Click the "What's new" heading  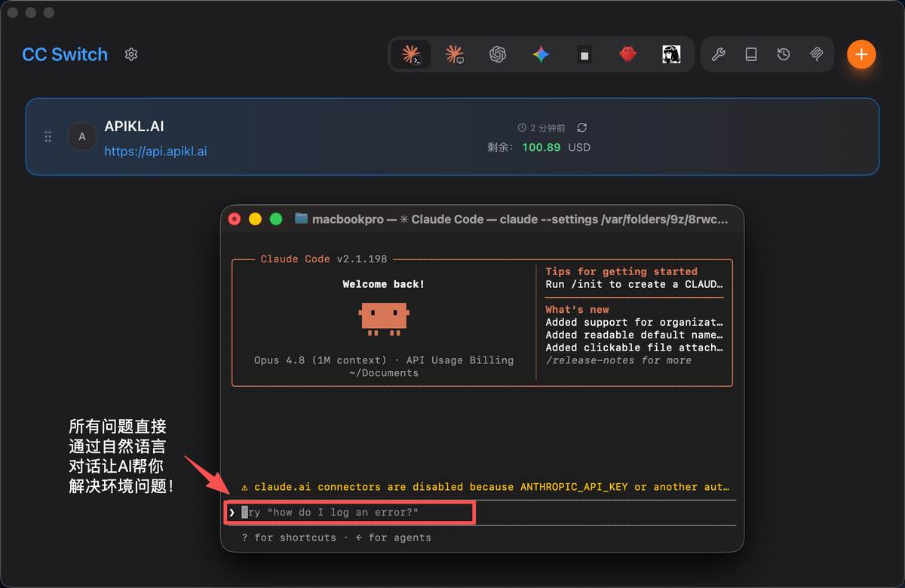click(x=577, y=310)
